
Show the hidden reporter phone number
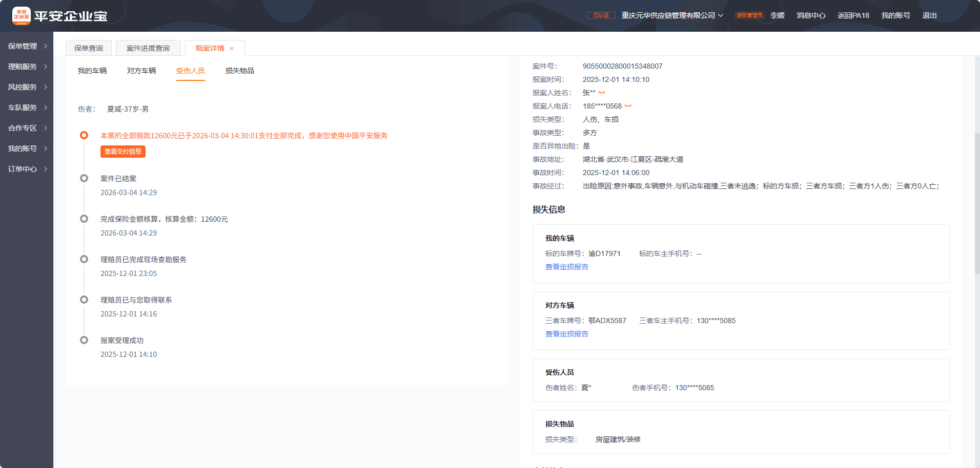pyautogui.click(x=628, y=106)
